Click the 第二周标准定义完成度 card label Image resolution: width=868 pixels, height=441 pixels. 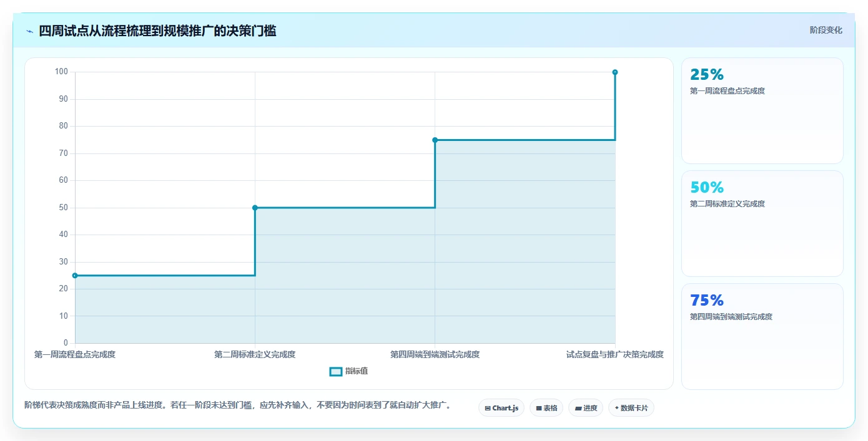click(727, 204)
